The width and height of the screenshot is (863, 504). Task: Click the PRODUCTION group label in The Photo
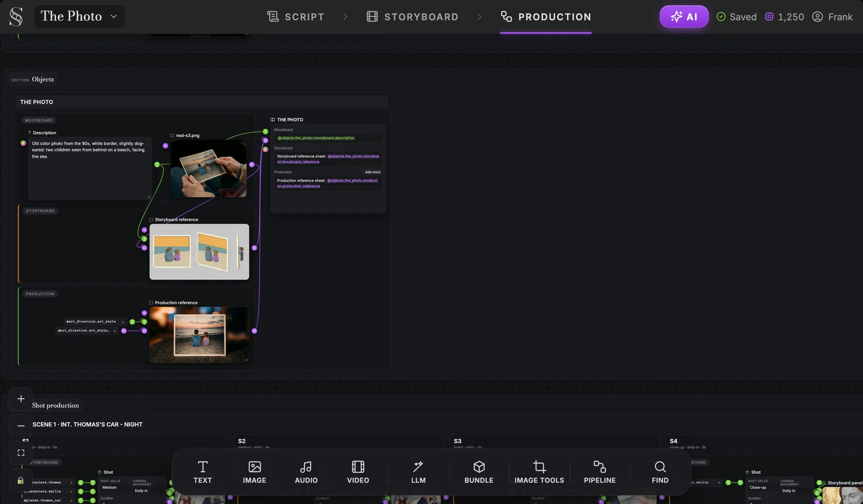coord(40,294)
